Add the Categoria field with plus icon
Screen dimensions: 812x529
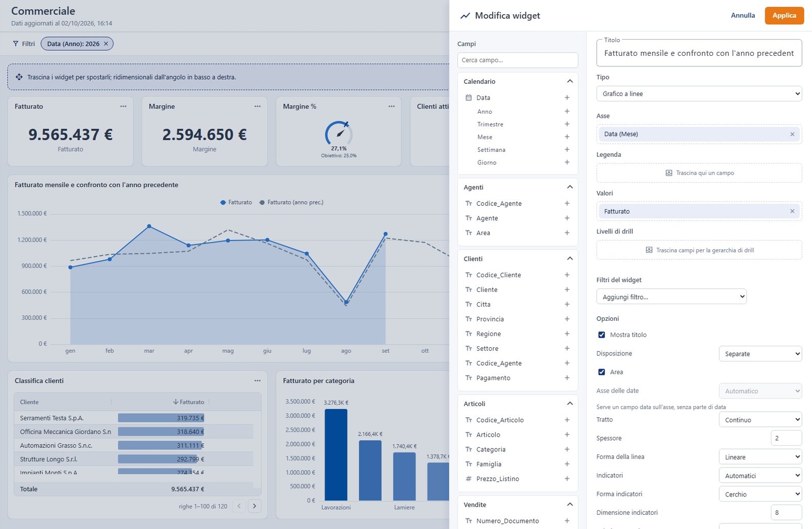point(567,449)
